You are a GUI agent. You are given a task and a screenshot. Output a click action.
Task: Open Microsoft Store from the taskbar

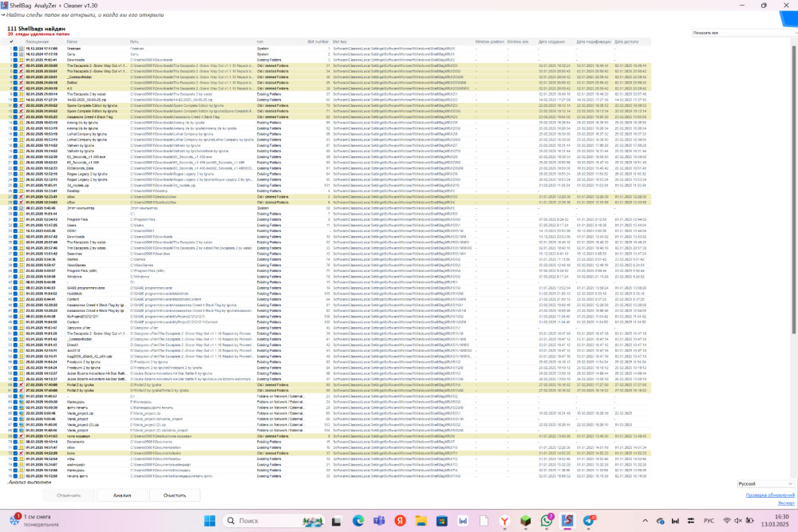coord(442,520)
